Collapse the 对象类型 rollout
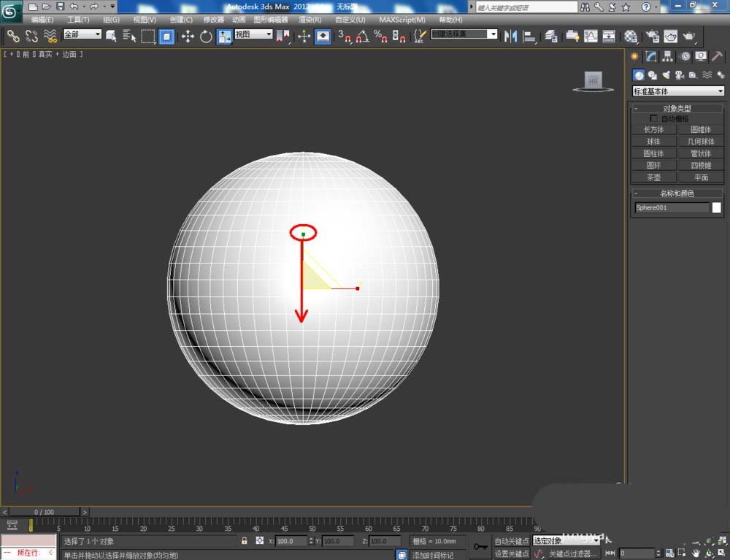The image size is (730, 560). 677,108
